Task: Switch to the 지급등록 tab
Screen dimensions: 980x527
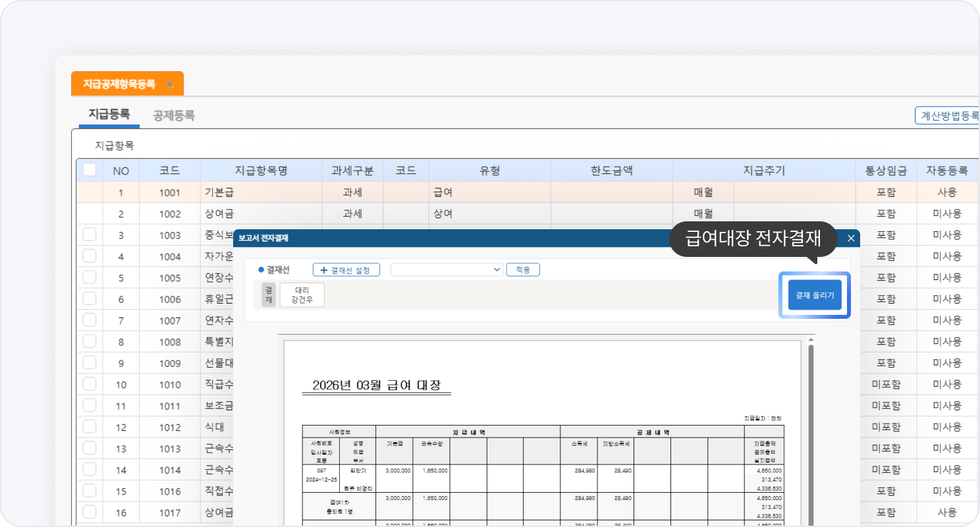Action: point(109,115)
